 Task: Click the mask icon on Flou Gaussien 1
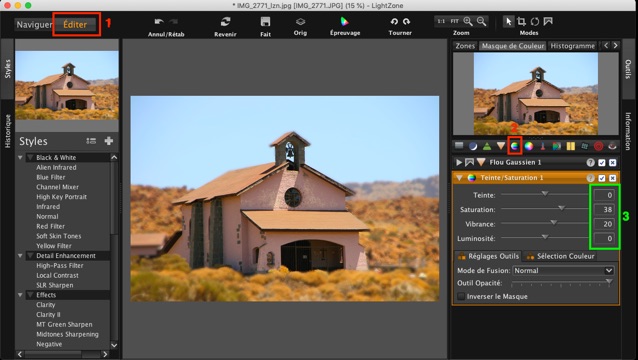pos(470,162)
